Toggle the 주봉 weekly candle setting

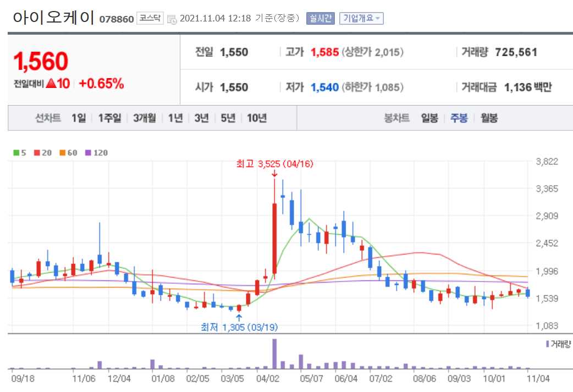[x=460, y=118]
